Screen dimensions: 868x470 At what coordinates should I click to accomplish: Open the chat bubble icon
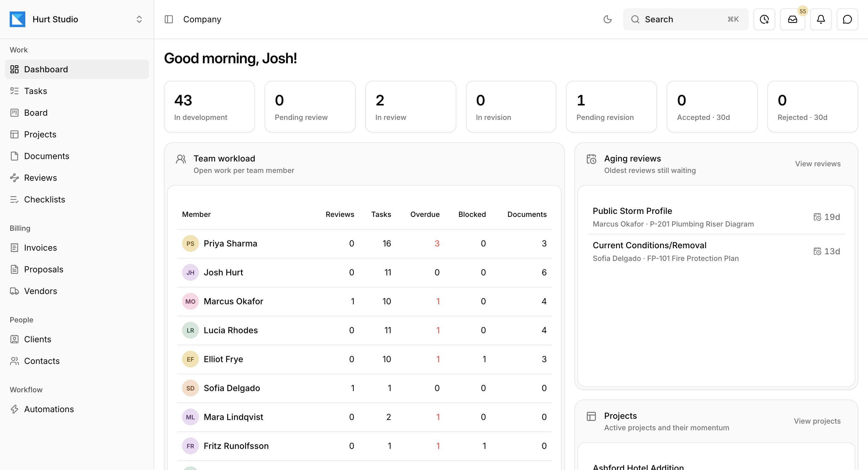click(x=847, y=19)
